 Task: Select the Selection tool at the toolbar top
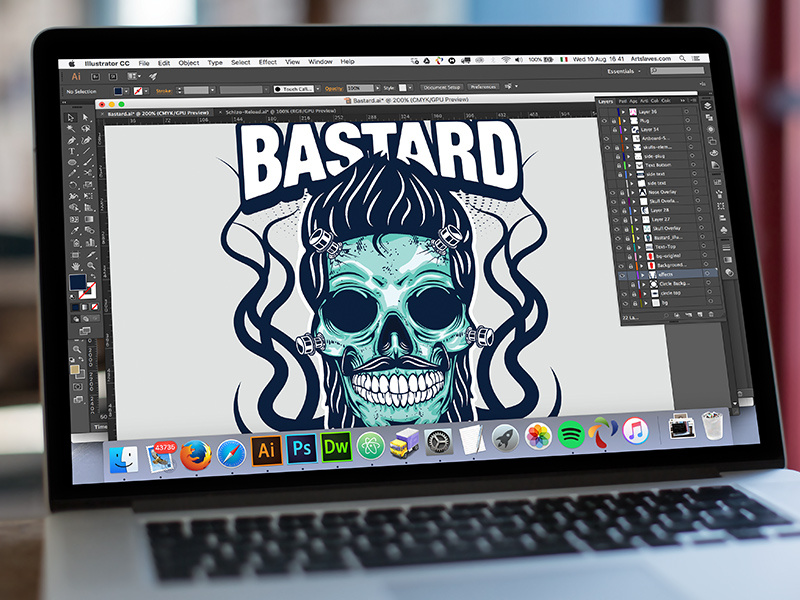(71, 118)
